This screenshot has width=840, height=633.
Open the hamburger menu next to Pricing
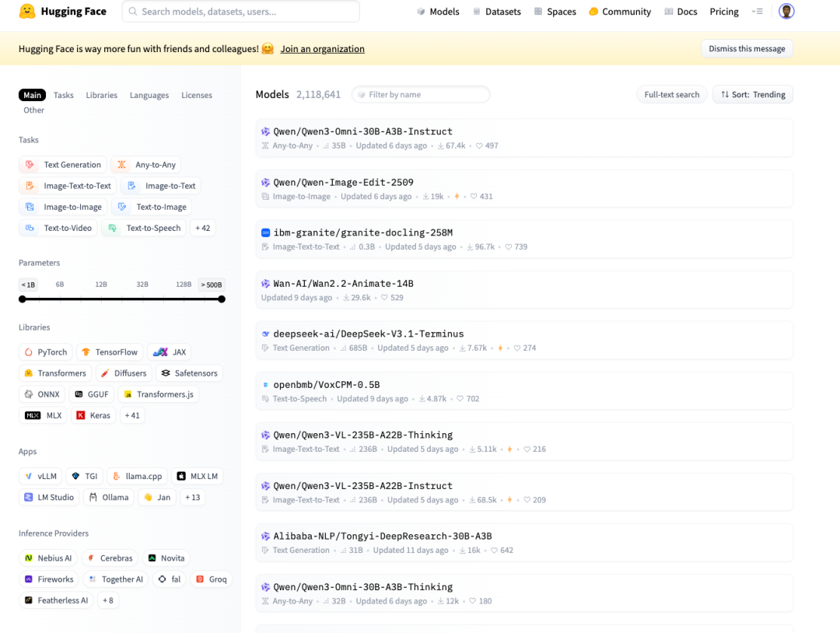pyautogui.click(x=757, y=11)
